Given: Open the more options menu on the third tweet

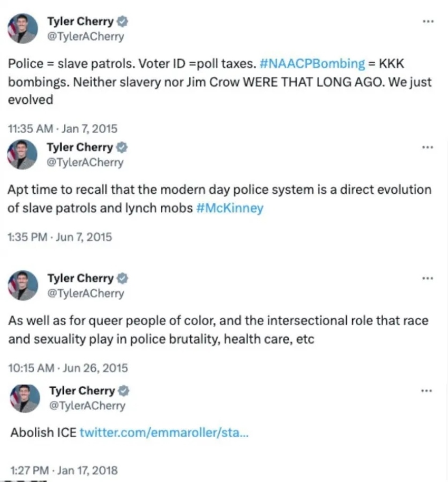Looking at the screenshot, I should click(428, 278).
